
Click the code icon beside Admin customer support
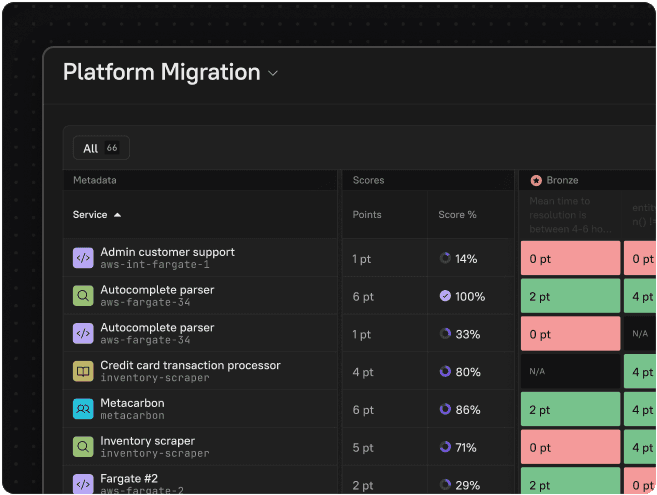coord(83,258)
